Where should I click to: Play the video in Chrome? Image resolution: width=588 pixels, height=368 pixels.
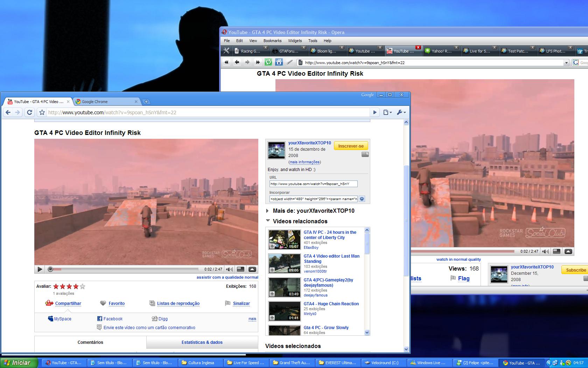40,269
